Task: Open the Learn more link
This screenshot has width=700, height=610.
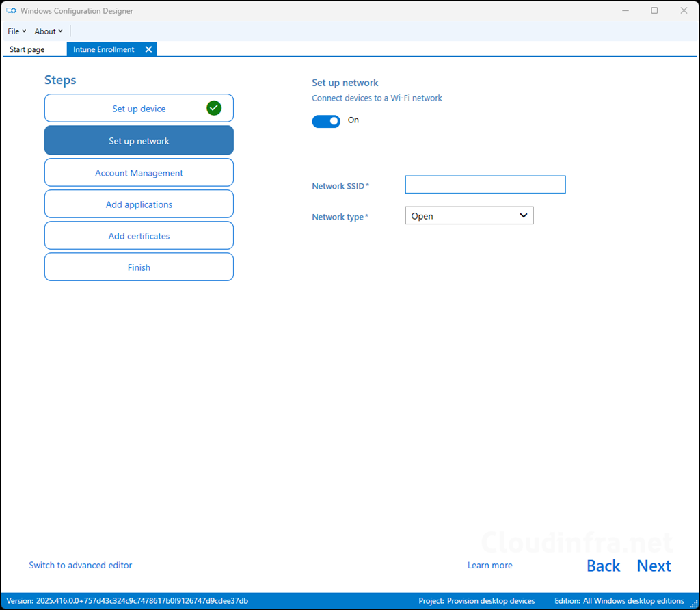Action: (x=489, y=565)
